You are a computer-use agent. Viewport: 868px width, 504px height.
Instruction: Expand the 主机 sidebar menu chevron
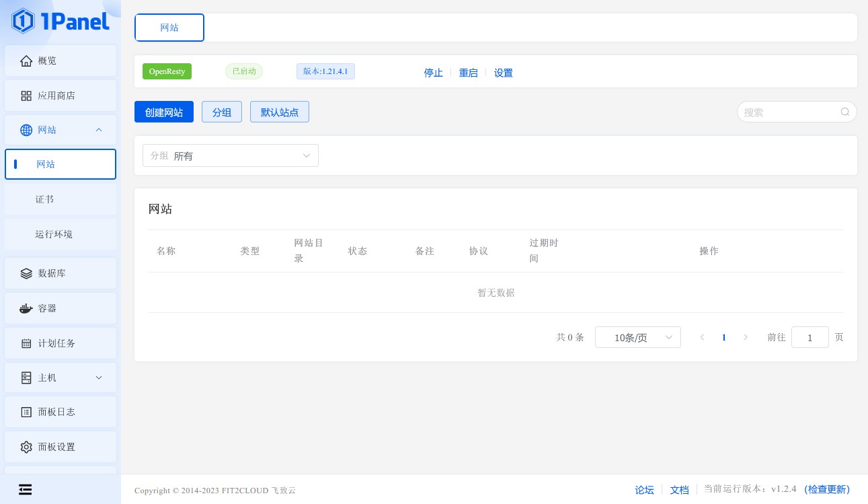coord(99,378)
